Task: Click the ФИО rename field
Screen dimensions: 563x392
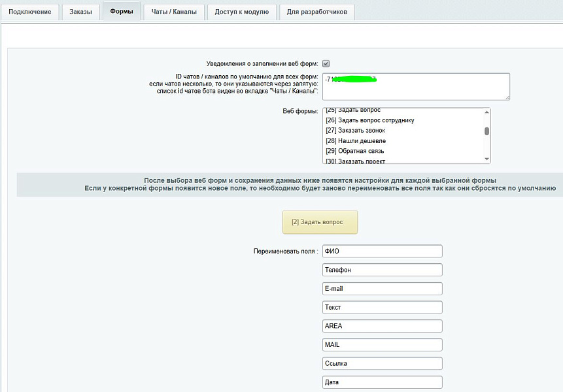Action: click(383, 252)
